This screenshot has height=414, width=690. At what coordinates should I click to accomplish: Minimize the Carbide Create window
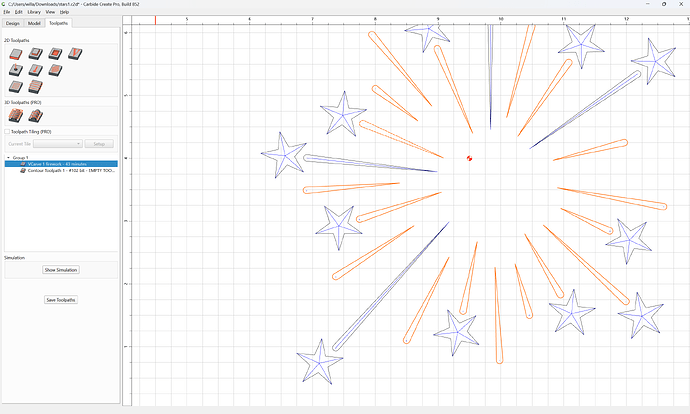click(648, 4)
